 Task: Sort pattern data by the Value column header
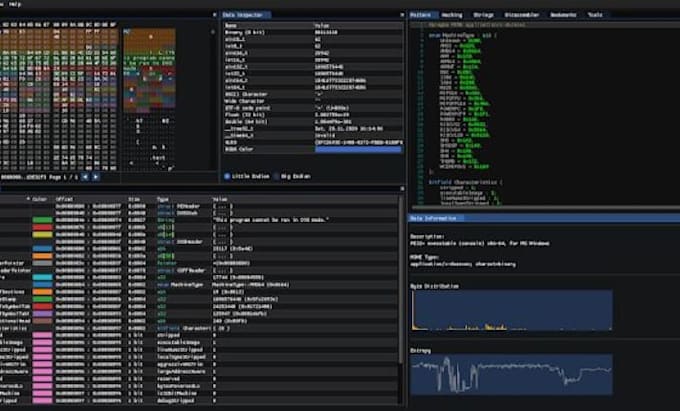coord(220,199)
